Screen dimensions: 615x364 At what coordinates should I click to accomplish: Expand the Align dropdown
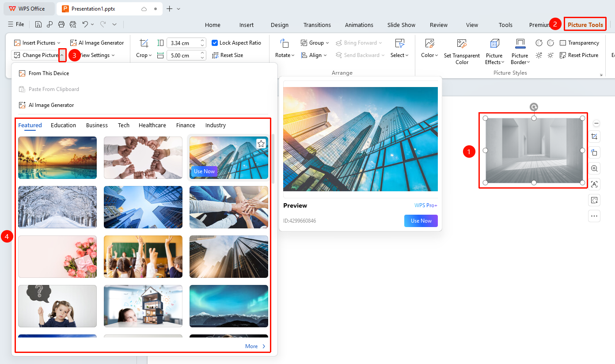click(325, 55)
